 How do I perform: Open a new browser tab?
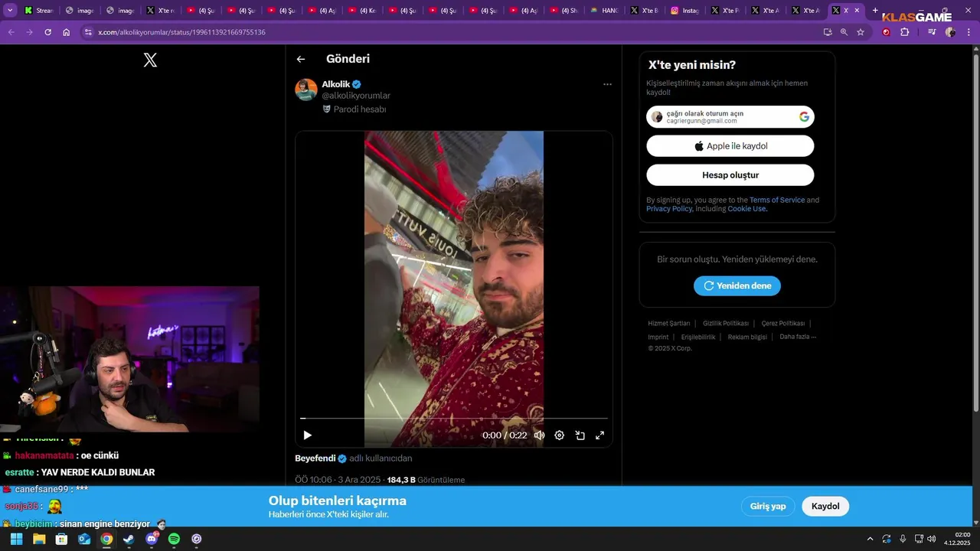click(875, 11)
